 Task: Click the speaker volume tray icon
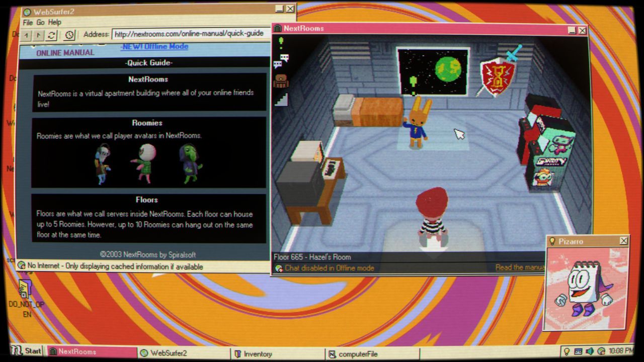589,351
